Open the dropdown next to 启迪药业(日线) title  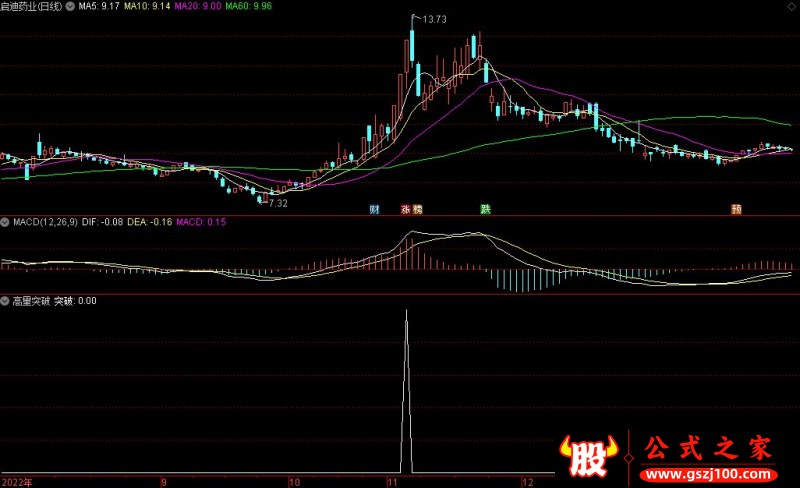[70, 7]
